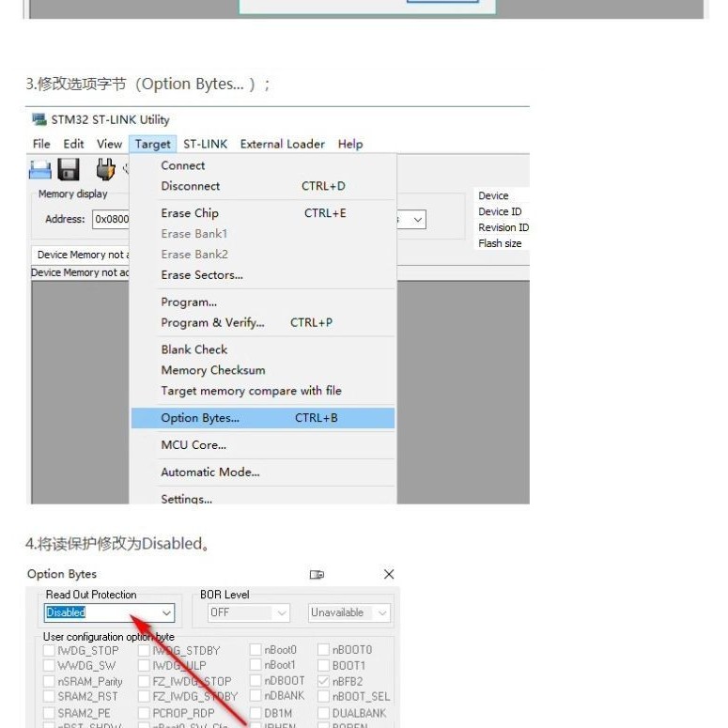Uncheck the nBFB2 checkbox

pyautogui.click(x=323, y=681)
